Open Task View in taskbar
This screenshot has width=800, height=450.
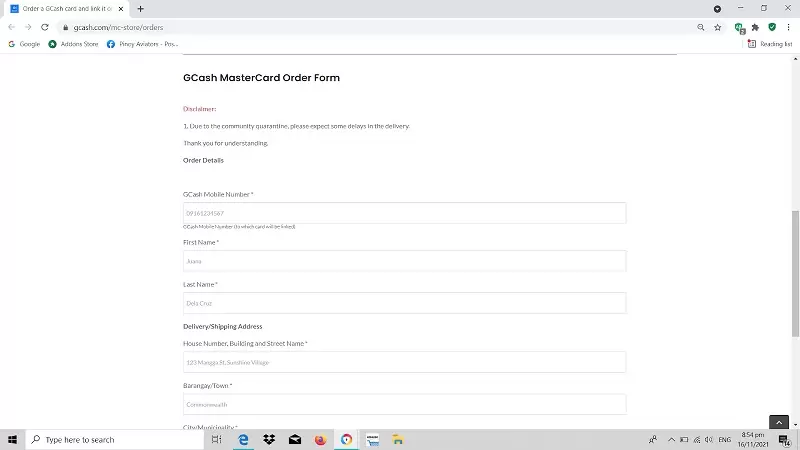click(x=216, y=440)
